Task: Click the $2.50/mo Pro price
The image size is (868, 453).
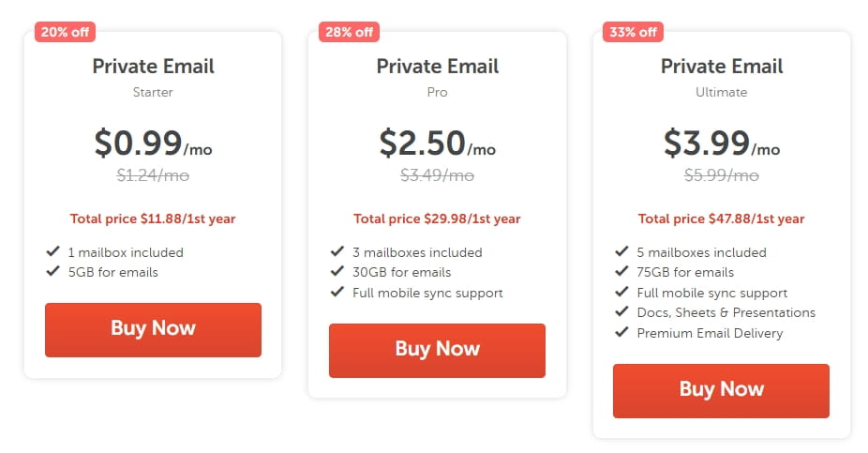Action: [x=437, y=143]
